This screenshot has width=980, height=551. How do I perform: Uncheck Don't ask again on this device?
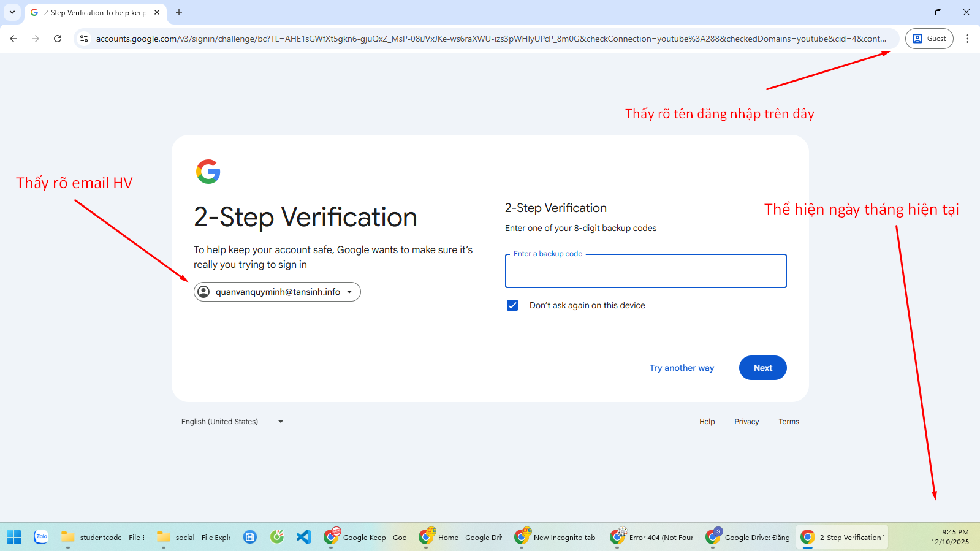512,305
